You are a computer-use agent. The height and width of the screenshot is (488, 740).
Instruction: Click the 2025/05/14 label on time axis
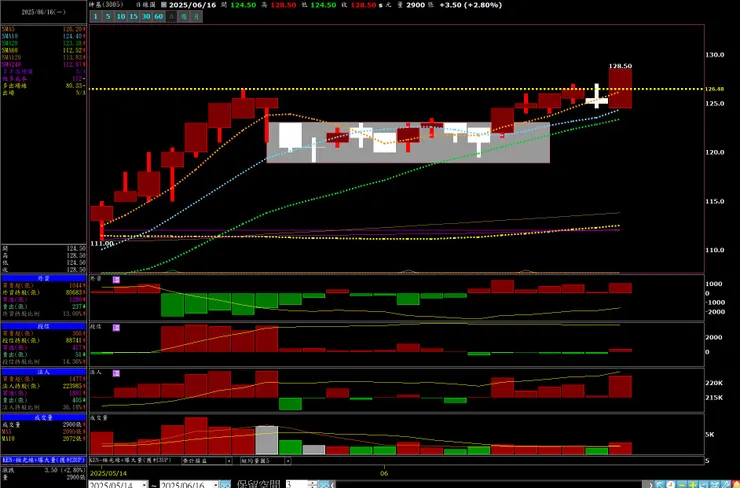[x=109, y=473]
